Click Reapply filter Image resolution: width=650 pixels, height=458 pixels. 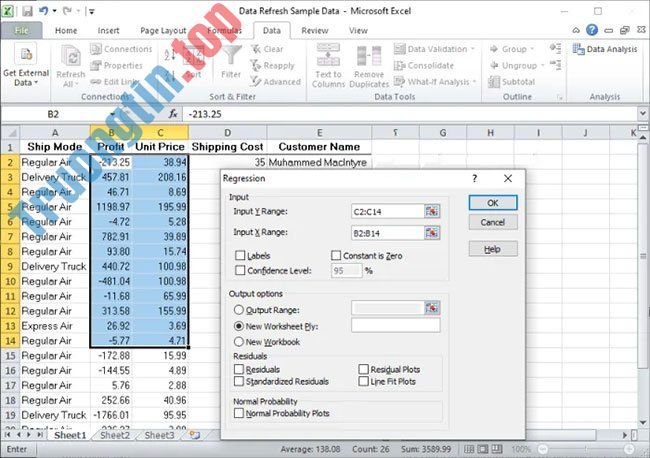(x=273, y=65)
